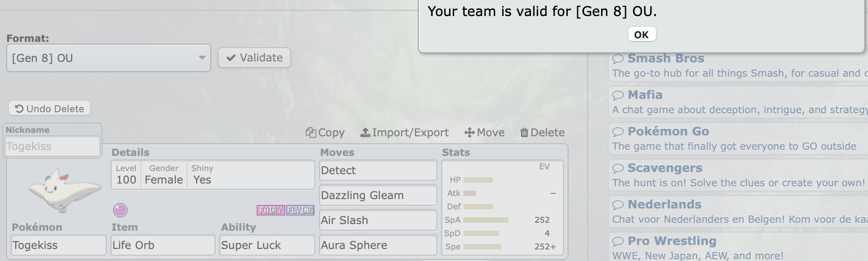868x261 pixels.
Task: Open the Format dropdown showing Gen 8 OU
Action: [109, 58]
